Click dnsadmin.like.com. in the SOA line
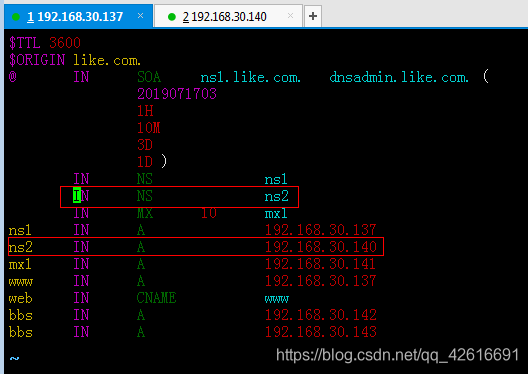The image size is (528, 374). [399, 77]
